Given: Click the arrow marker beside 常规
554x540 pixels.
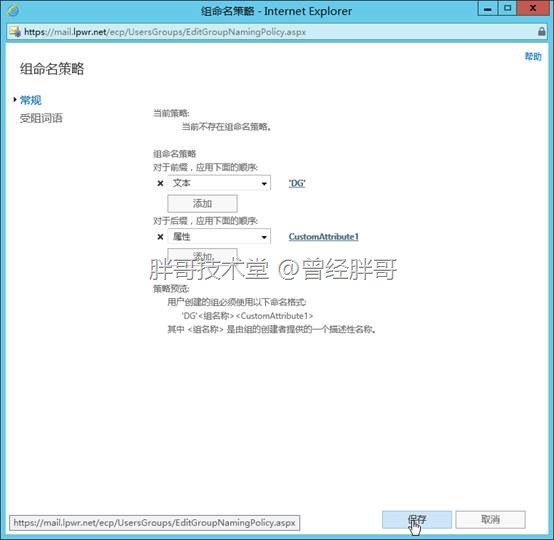Looking at the screenshot, I should [x=15, y=100].
